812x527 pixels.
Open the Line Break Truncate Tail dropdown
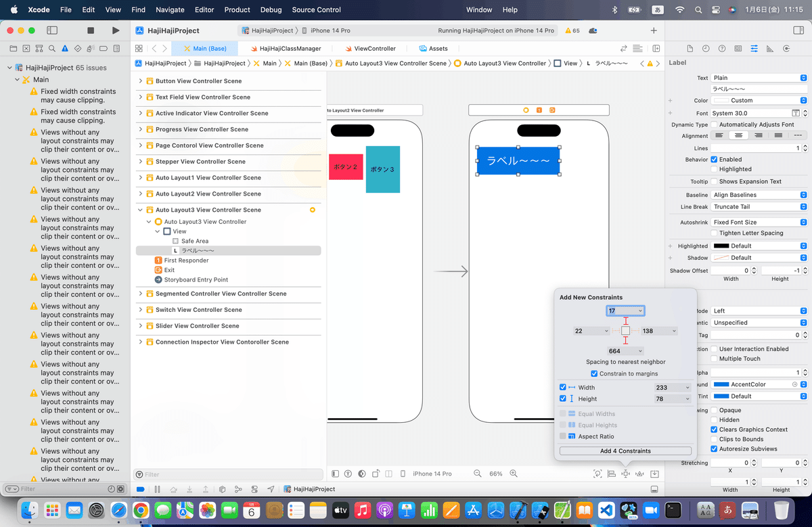759,207
